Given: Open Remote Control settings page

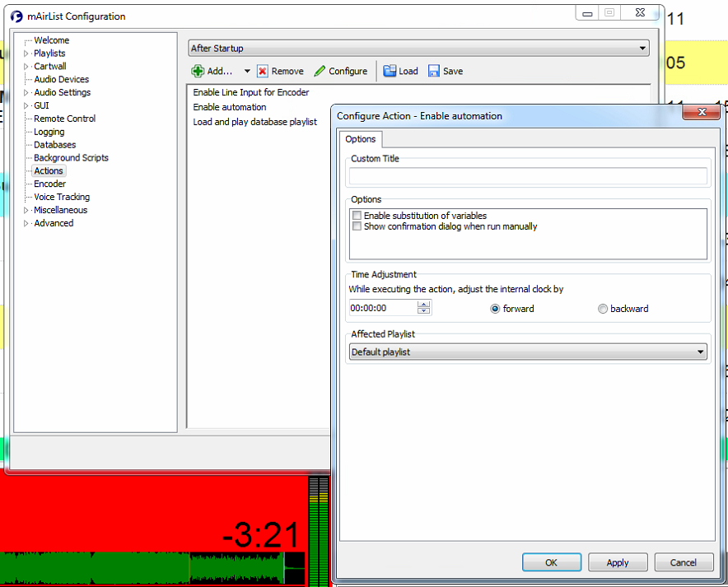Looking at the screenshot, I should tap(64, 119).
